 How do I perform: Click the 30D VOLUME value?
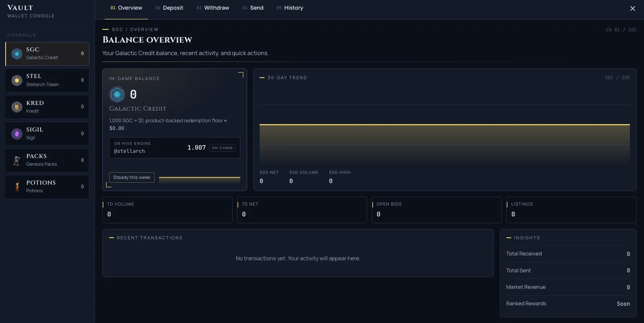pyautogui.click(x=291, y=181)
